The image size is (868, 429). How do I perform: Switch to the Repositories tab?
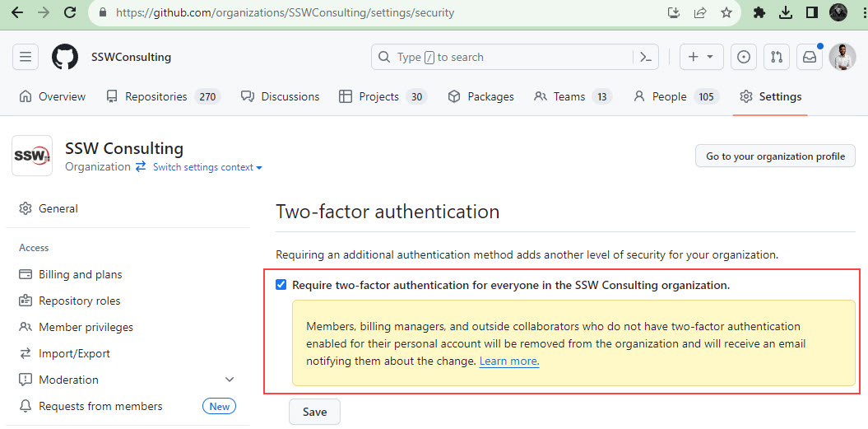(x=155, y=96)
